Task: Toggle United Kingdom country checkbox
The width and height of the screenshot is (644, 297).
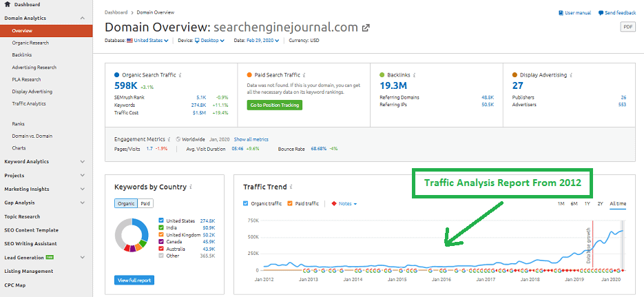Action: tap(161, 235)
